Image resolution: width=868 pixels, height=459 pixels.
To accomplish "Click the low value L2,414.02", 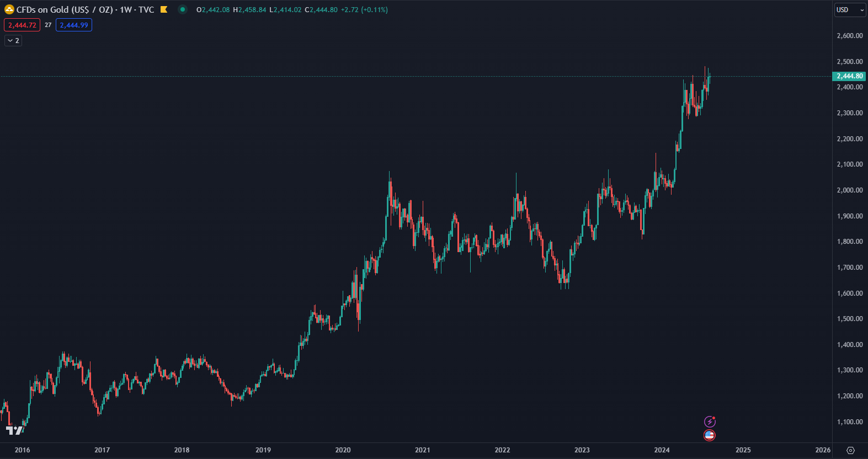I will pos(285,10).
